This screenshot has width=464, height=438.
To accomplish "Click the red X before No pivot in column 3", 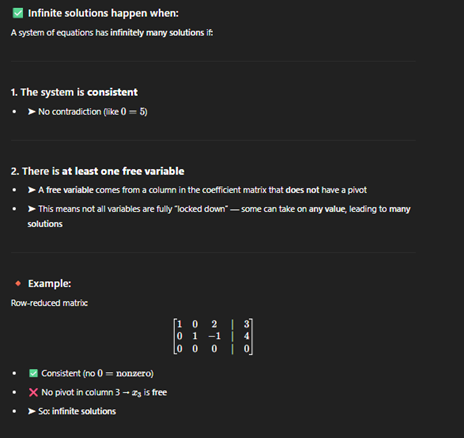I will [33, 392].
